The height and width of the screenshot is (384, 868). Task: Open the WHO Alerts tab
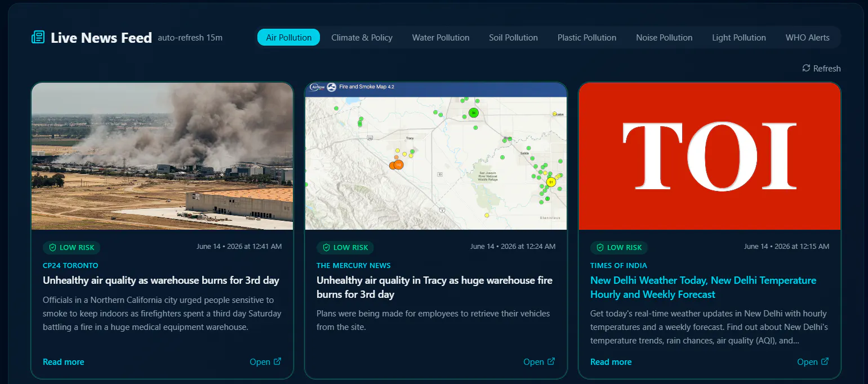coord(807,37)
